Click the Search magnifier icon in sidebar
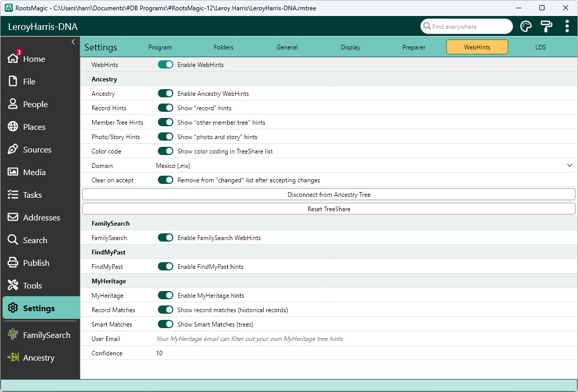Screen dimensions: 578x392 point(13,240)
